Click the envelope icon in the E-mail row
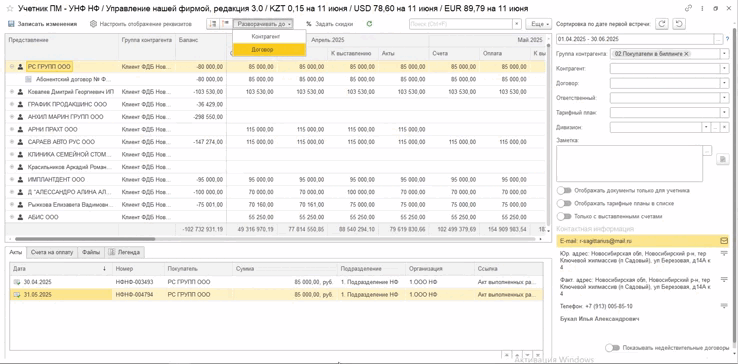738x364 pixels. pos(724,241)
